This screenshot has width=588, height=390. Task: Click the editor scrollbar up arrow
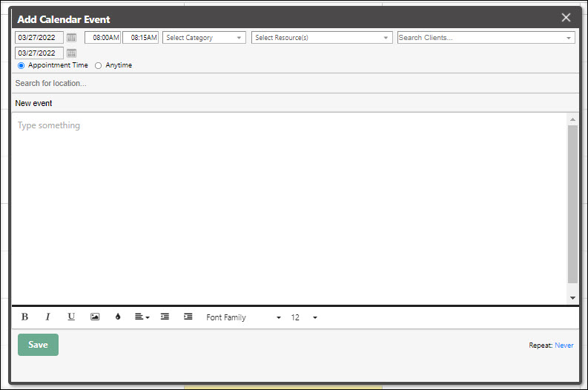click(x=572, y=119)
